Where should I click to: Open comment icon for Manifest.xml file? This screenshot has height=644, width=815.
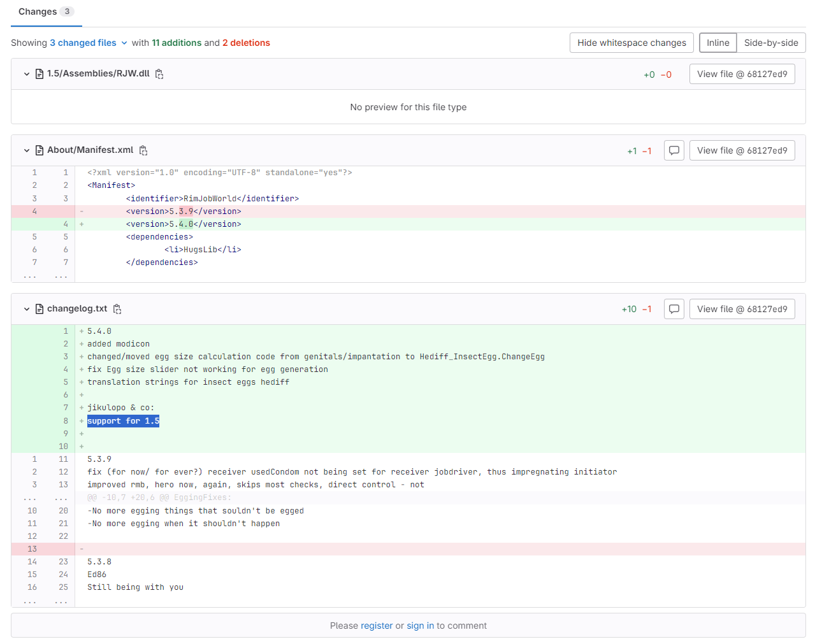674,150
